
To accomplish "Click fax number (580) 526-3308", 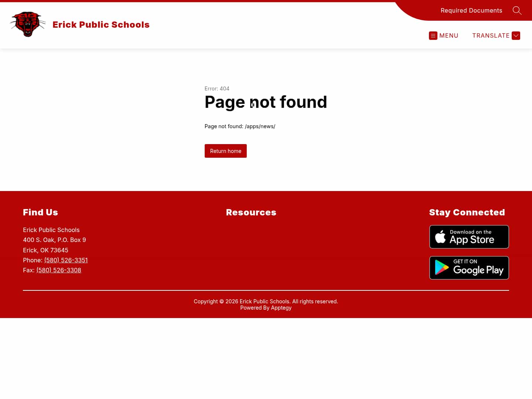I will point(58,270).
